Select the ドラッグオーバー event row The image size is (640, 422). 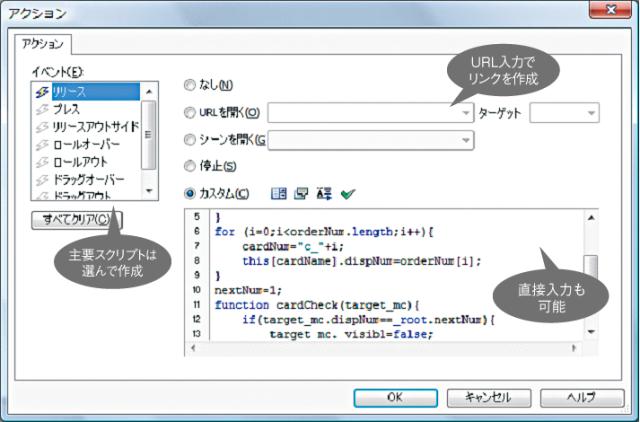[87, 179]
